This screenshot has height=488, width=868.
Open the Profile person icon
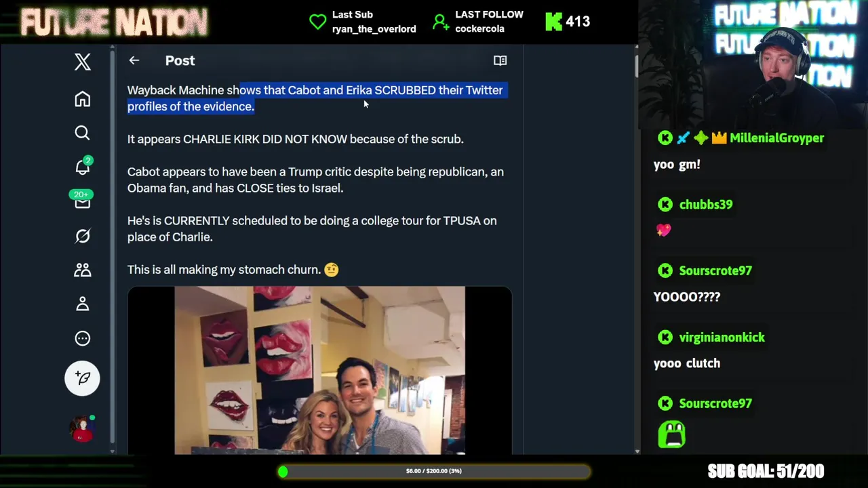pyautogui.click(x=83, y=304)
